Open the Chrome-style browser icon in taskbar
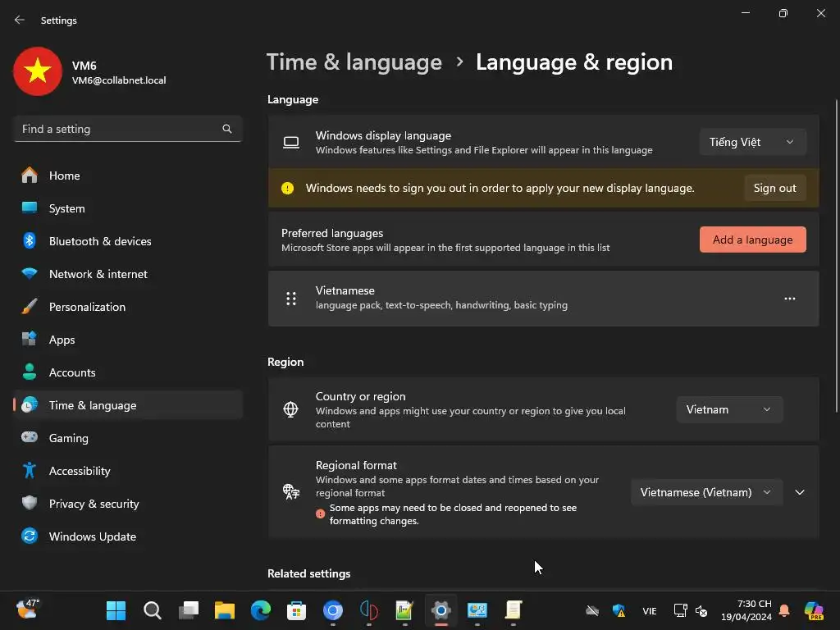The image size is (840, 630). [x=333, y=610]
